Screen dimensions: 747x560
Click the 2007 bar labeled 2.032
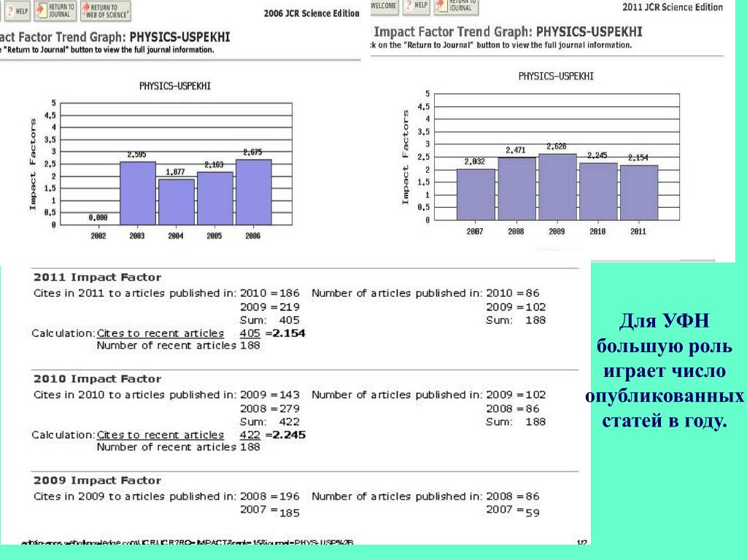476,194
